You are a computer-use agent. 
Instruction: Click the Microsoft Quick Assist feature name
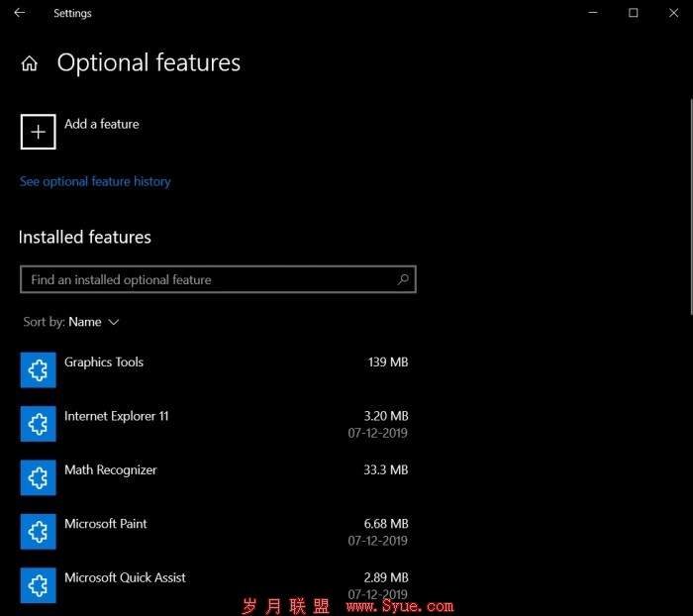click(x=125, y=578)
